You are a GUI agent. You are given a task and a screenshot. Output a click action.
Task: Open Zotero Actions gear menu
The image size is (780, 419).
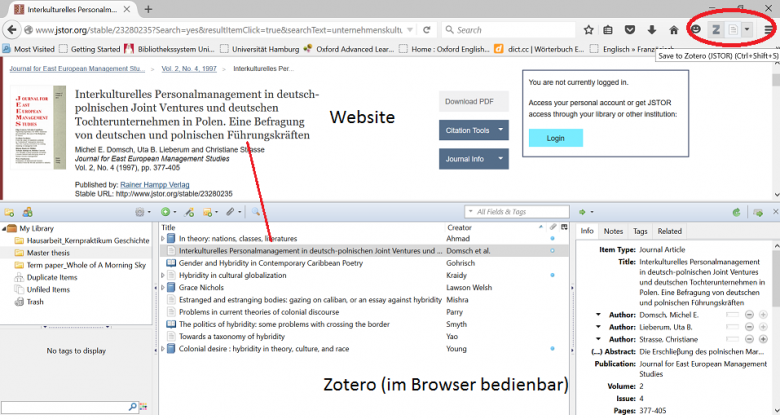coord(142,212)
